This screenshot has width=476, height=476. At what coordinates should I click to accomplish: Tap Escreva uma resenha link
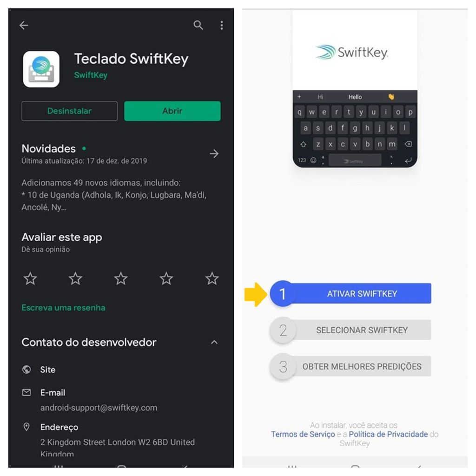tap(63, 308)
